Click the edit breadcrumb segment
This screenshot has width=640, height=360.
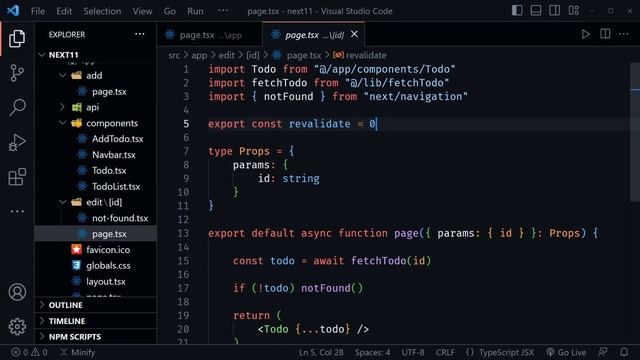coord(227,55)
